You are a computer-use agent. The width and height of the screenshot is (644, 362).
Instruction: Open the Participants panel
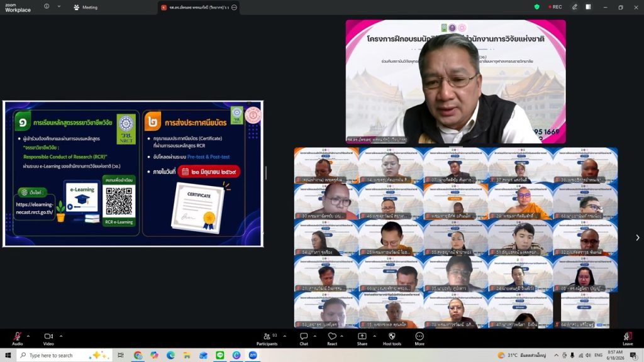tap(267, 339)
